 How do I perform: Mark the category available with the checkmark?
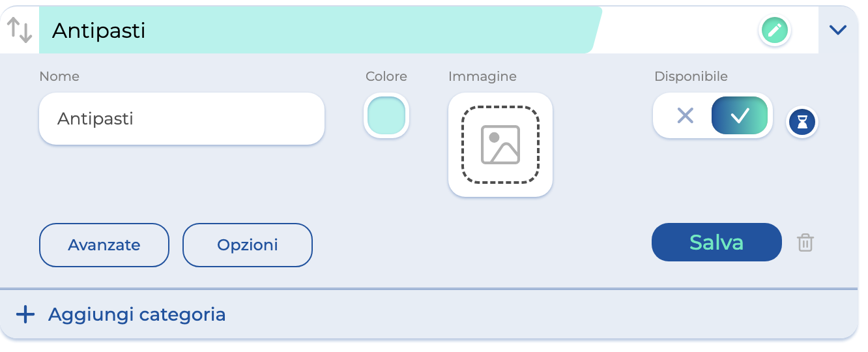740,116
